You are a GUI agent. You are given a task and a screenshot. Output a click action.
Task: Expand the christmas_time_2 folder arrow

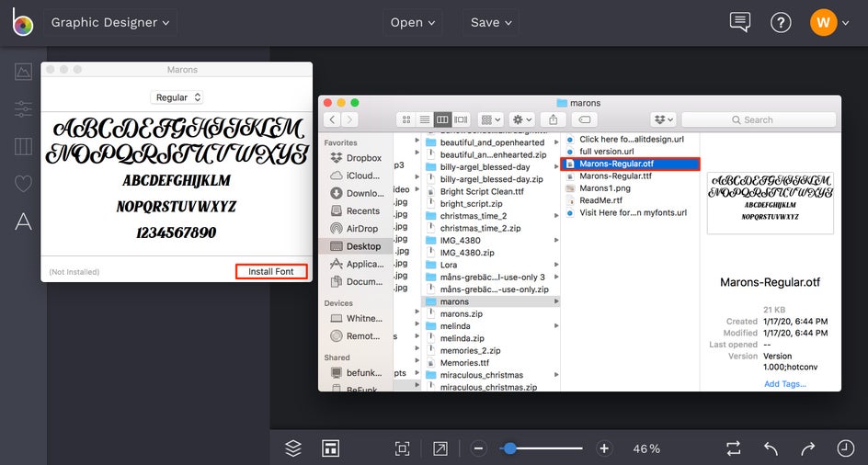click(x=556, y=216)
